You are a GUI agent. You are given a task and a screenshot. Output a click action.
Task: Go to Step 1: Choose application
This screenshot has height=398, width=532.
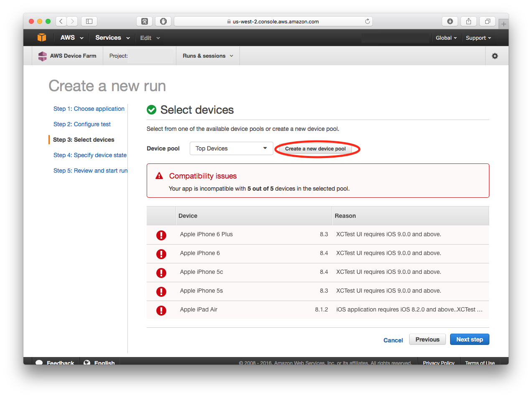[89, 109]
